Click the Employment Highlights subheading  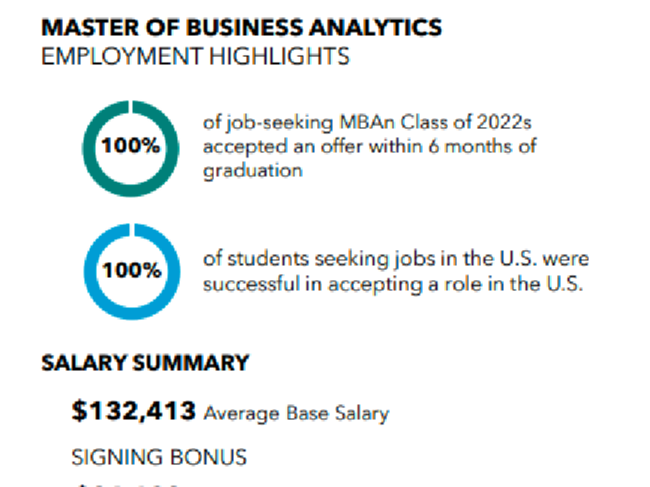tap(195, 56)
